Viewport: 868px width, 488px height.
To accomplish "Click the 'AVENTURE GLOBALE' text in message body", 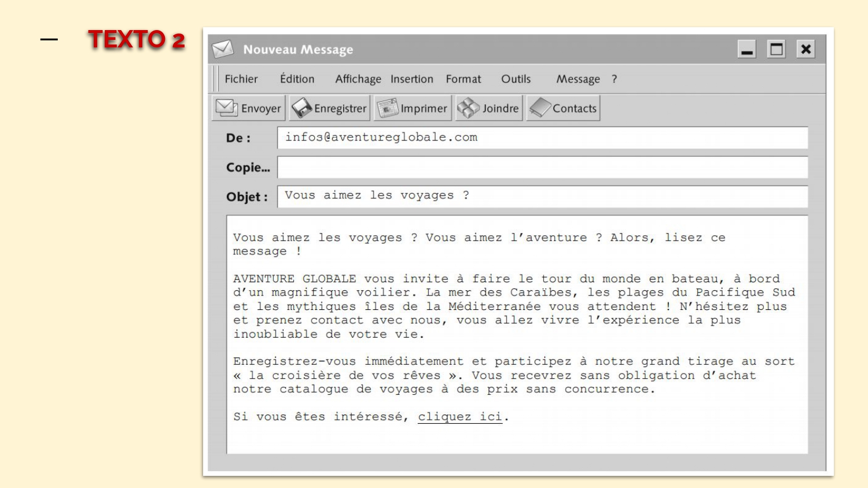I will (295, 279).
